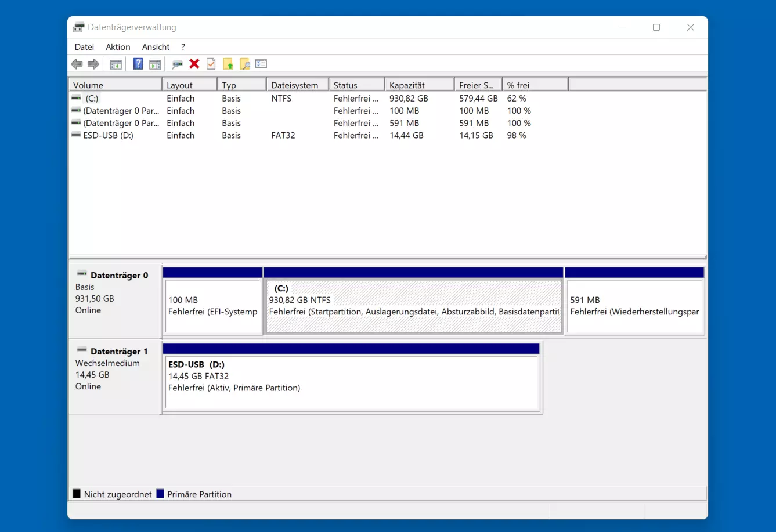Sort by the Layout column header

click(x=189, y=85)
